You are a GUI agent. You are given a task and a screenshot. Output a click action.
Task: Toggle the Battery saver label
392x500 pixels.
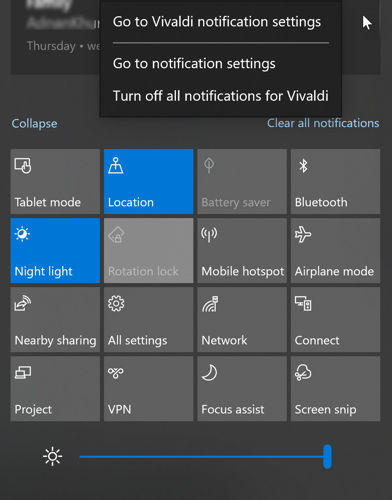[236, 203]
